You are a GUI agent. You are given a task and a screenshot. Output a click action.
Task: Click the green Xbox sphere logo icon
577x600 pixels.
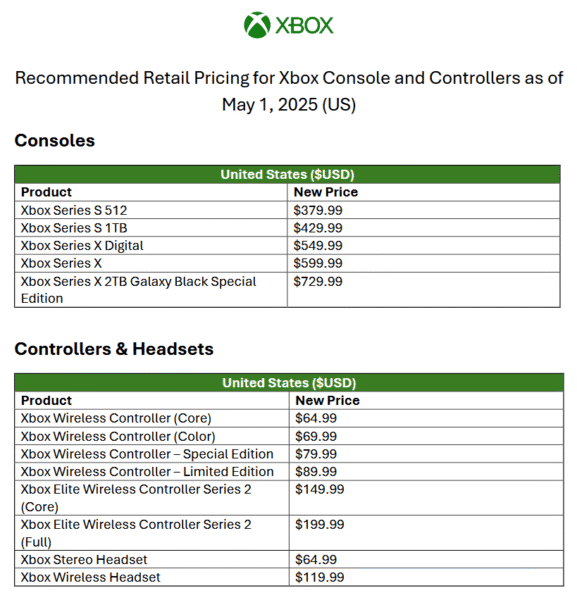[x=257, y=25]
